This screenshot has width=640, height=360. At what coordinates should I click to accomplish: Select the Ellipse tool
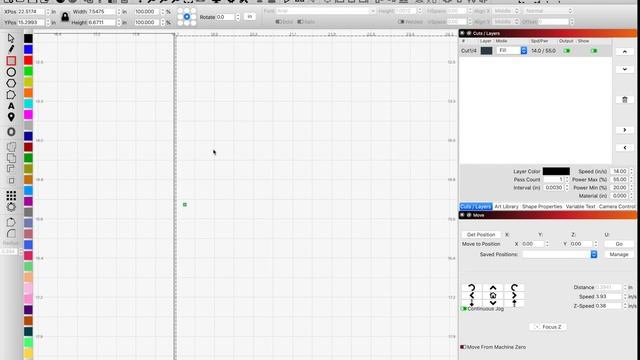11,72
